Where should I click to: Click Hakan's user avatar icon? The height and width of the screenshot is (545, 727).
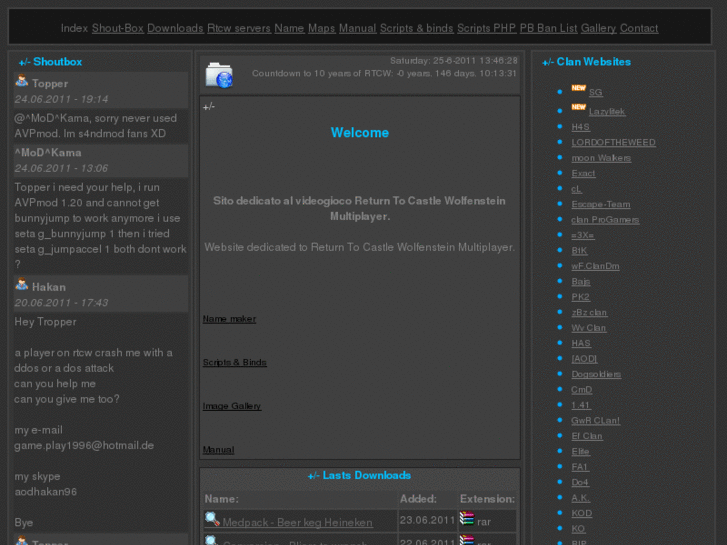pyautogui.click(x=22, y=286)
